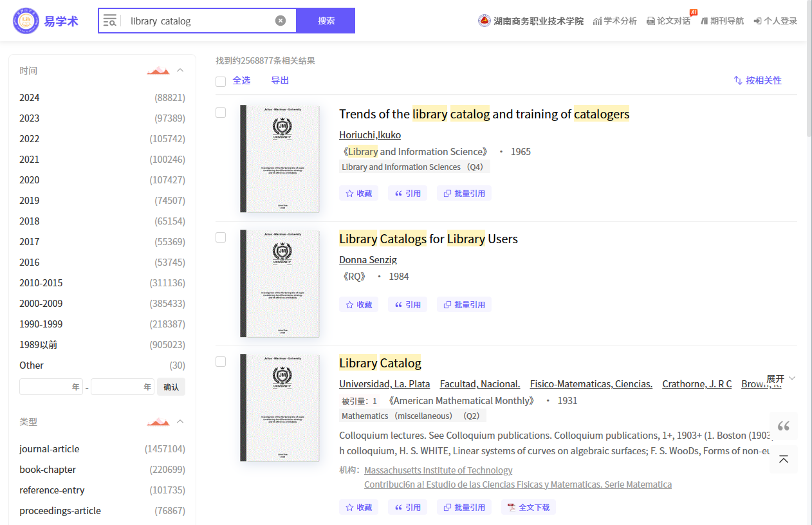Tick checkbox for Trends of the library catalog
The height and width of the screenshot is (525, 812).
pos(221,113)
